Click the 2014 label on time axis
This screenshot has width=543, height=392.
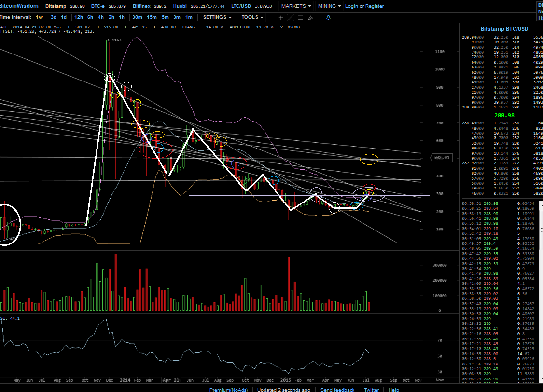pyautogui.click(x=125, y=380)
